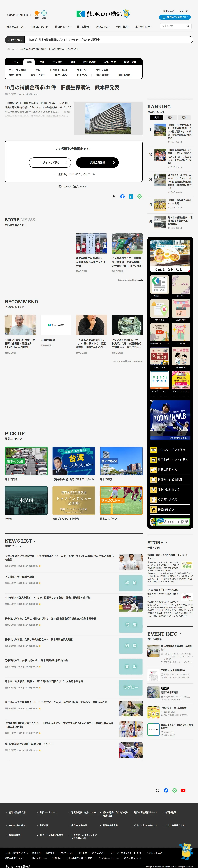Open スポーツ subcategory link

click(82, 70)
